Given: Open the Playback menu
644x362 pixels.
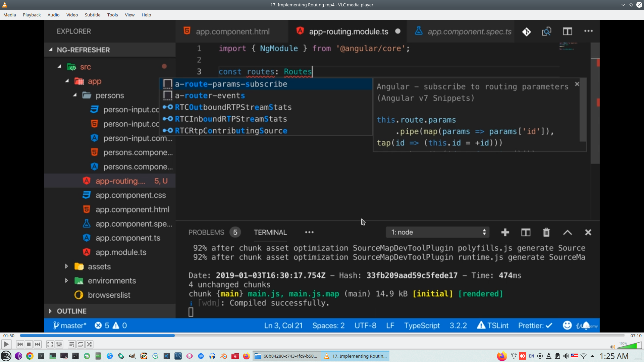Looking at the screenshot, I should coord(32,15).
